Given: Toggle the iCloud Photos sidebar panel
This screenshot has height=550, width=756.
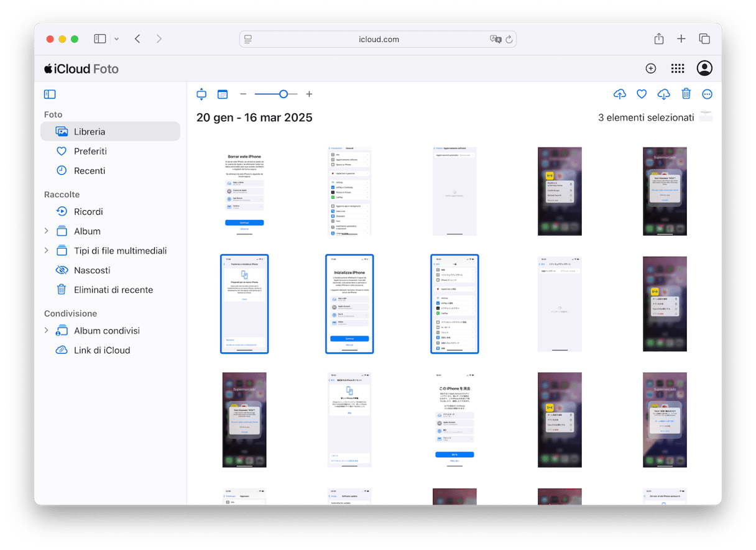Looking at the screenshot, I should click(50, 94).
